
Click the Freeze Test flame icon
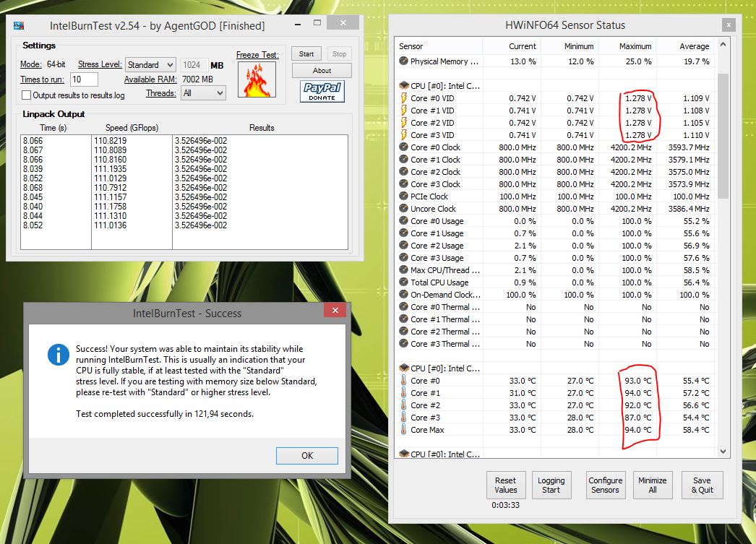257,79
